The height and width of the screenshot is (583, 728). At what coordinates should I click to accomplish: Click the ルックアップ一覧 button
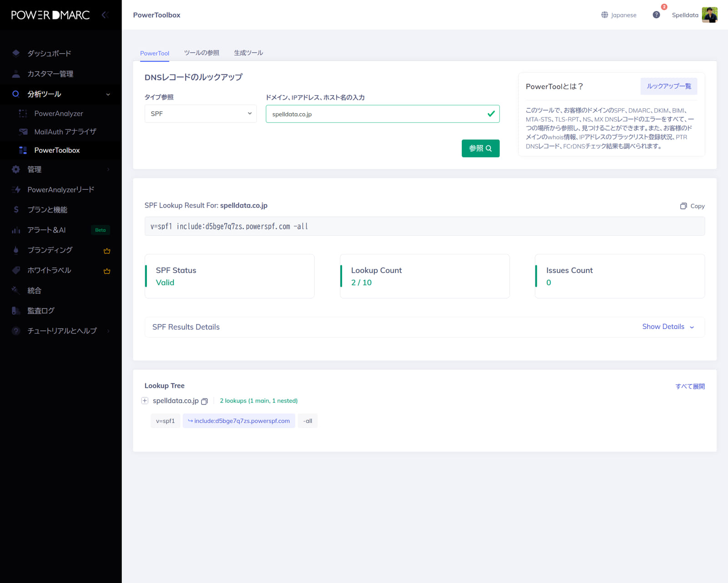[x=669, y=86]
